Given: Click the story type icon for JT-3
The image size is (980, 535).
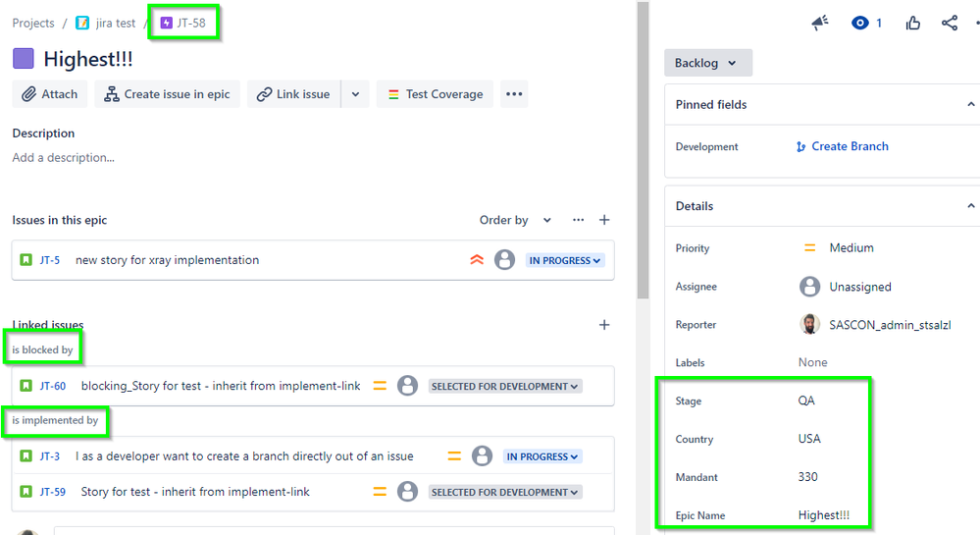Looking at the screenshot, I should [26, 456].
